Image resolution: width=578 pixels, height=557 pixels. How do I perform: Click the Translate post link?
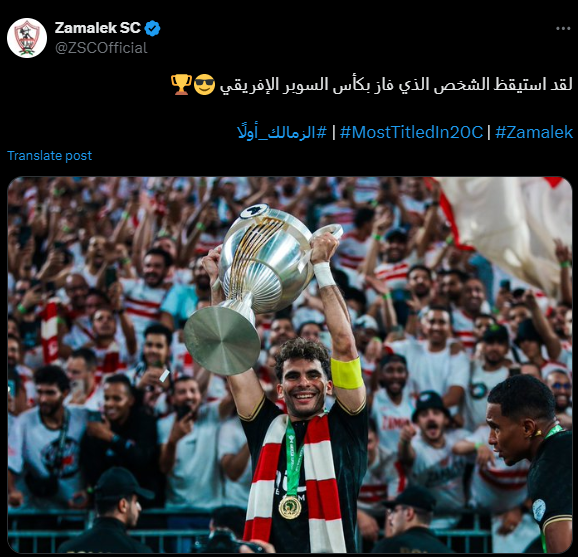49,156
